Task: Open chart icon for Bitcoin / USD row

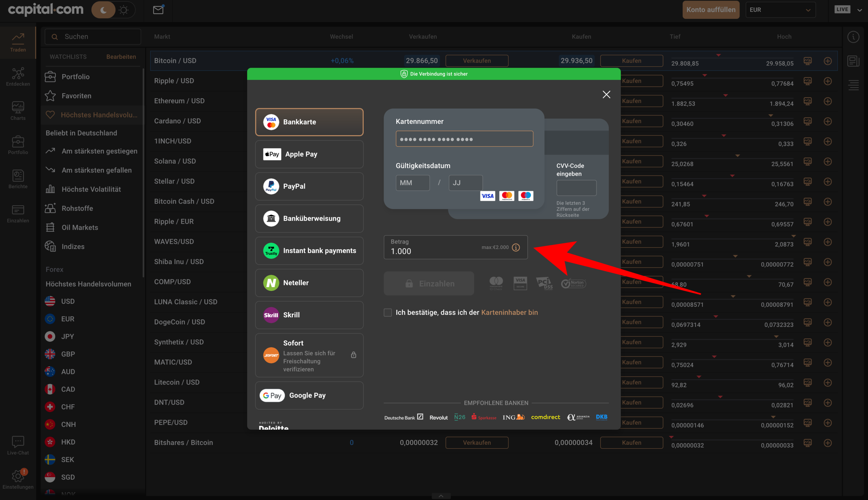Action: 808,61
